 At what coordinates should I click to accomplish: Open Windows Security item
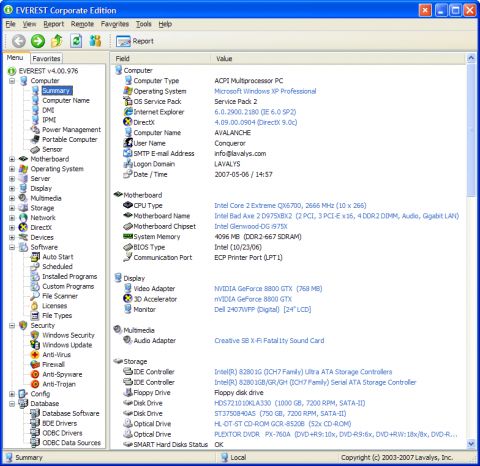click(68, 335)
